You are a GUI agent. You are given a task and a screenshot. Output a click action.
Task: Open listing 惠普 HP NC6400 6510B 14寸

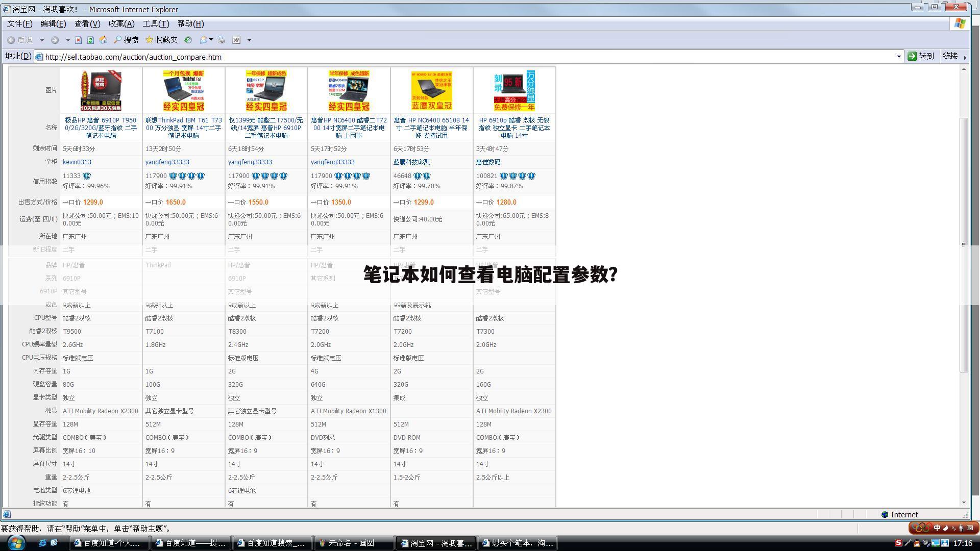431,128
